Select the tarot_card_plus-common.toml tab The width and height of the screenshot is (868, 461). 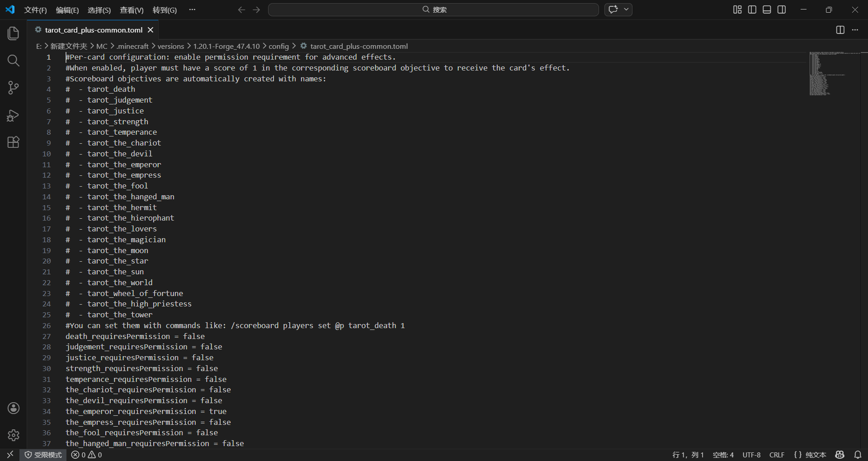click(93, 30)
